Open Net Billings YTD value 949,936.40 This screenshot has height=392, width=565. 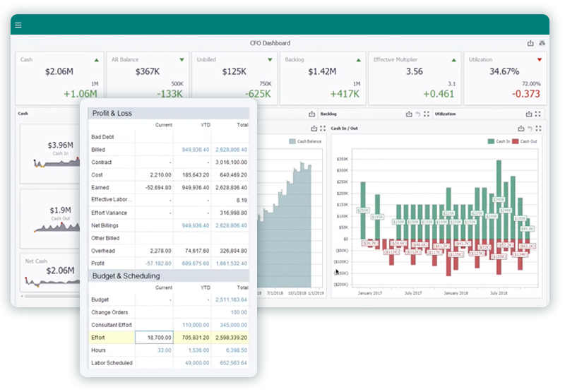point(196,225)
